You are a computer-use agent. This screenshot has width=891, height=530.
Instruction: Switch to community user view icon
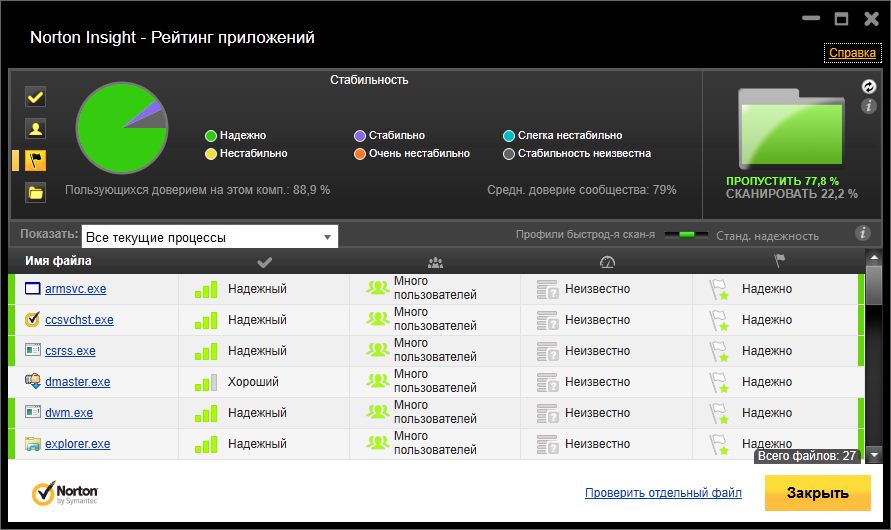coord(35,129)
